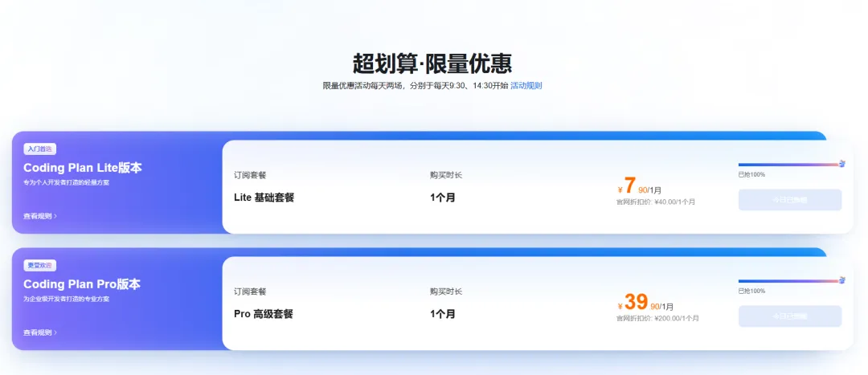
Task: Click 官网折扣价 ¥200.00/1个月 text
Action: coord(657,319)
